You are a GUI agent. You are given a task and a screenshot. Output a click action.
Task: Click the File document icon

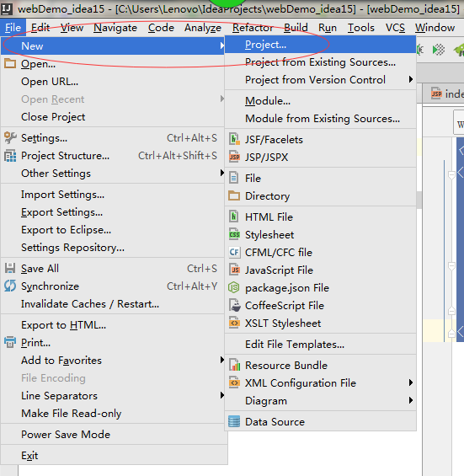[233, 178]
